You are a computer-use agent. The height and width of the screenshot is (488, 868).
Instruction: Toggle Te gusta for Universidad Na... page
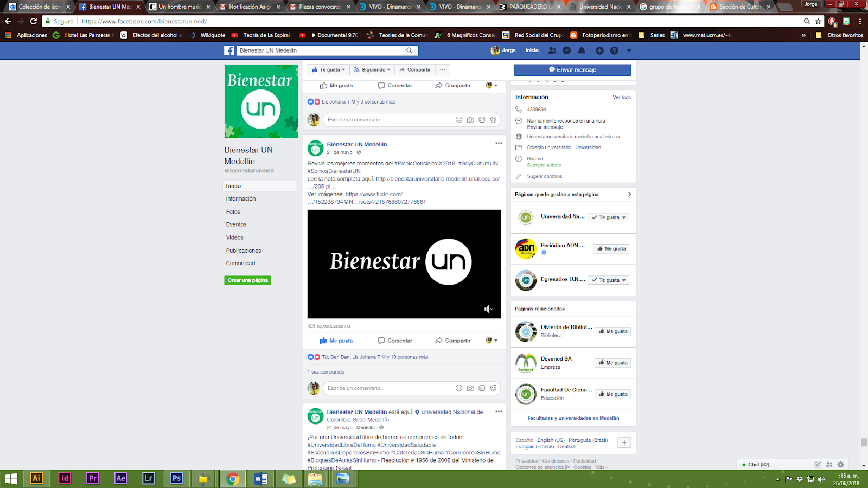click(x=609, y=217)
